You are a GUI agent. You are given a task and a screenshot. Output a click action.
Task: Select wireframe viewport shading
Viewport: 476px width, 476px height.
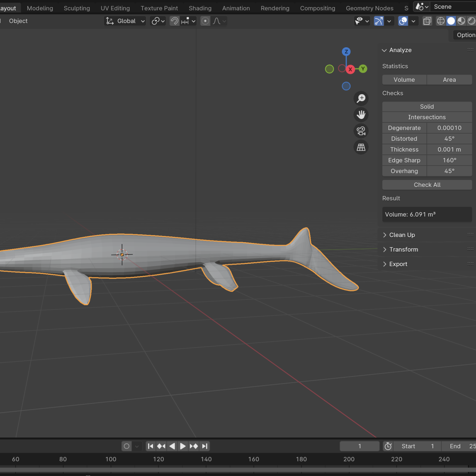click(x=441, y=21)
